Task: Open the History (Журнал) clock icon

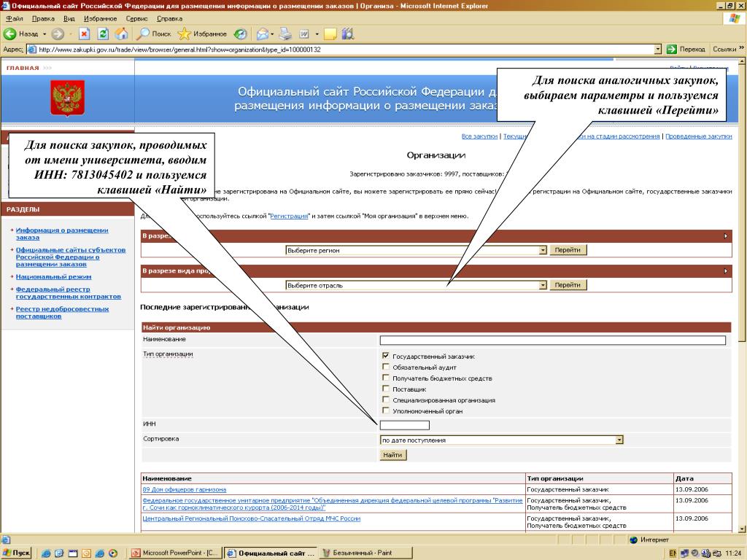Action: 241,34
